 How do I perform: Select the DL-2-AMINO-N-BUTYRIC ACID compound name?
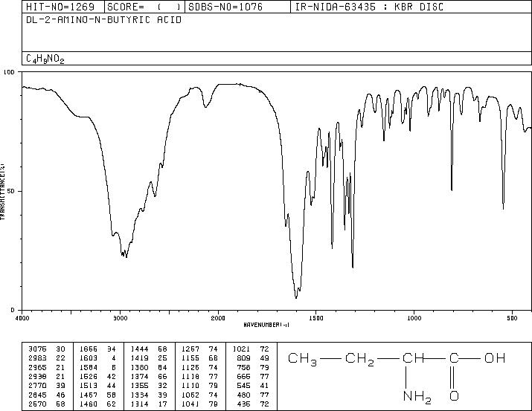click(104, 20)
